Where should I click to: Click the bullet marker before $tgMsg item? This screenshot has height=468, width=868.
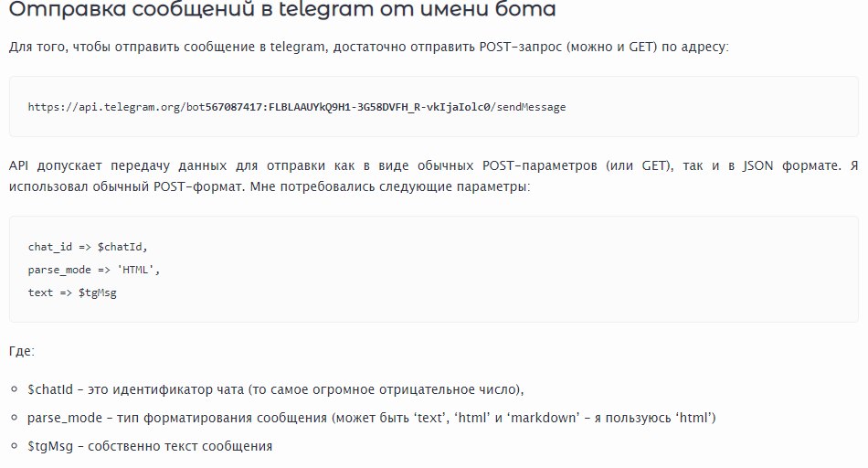(x=15, y=446)
